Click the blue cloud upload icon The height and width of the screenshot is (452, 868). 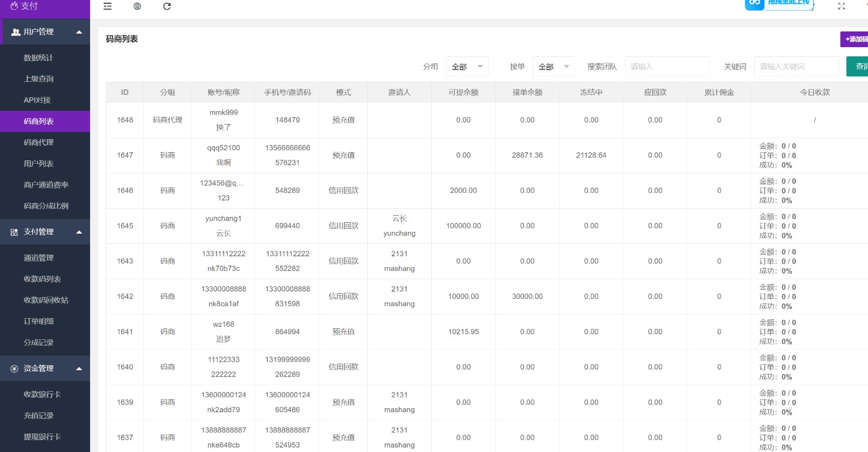click(755, 4)
